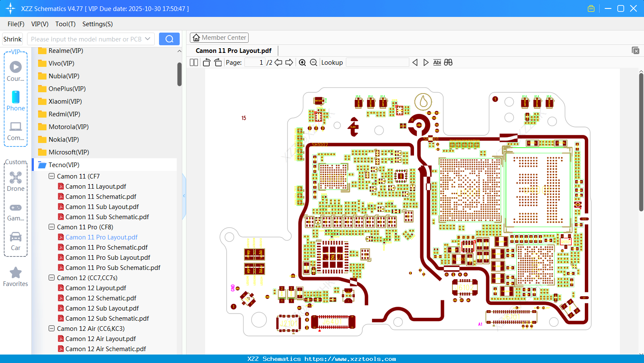Screen dimensions: 644x363
Task: Open Camon 11 Layout.pdf
Action: [96, 187]
